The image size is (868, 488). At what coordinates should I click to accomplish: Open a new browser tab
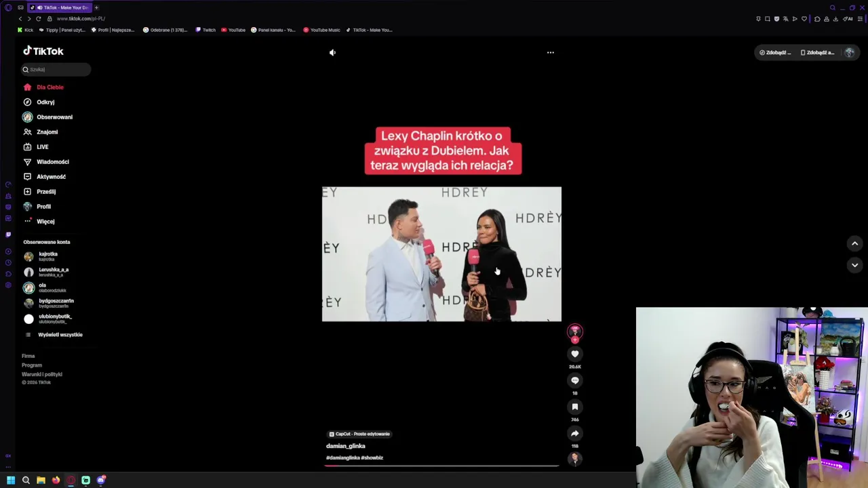[96, 7]
